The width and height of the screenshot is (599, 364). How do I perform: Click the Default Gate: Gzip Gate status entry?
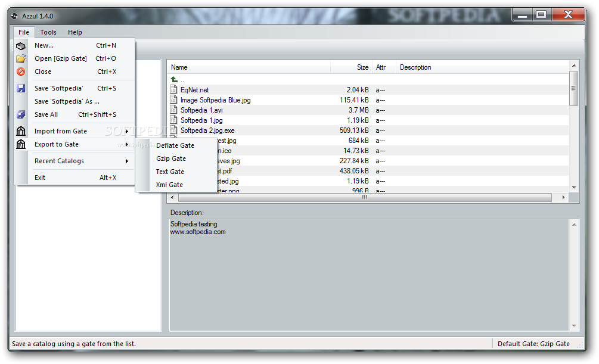click(533, 344)
